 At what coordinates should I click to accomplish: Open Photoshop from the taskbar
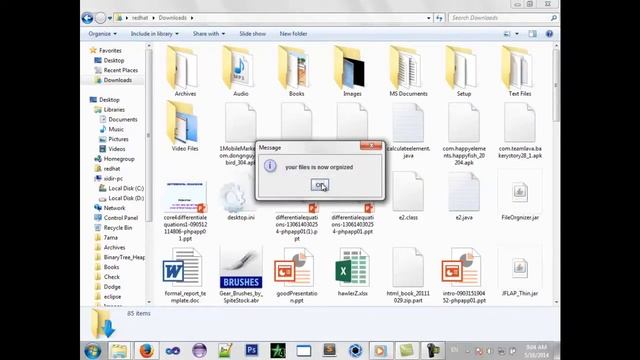tap(252, 351)
